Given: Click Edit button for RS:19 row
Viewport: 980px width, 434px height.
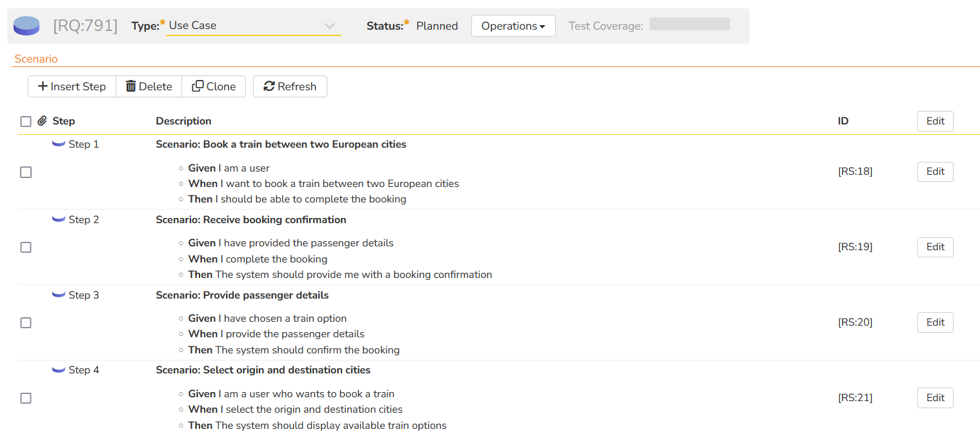Looking at the screenshot, I should [935, 247].
